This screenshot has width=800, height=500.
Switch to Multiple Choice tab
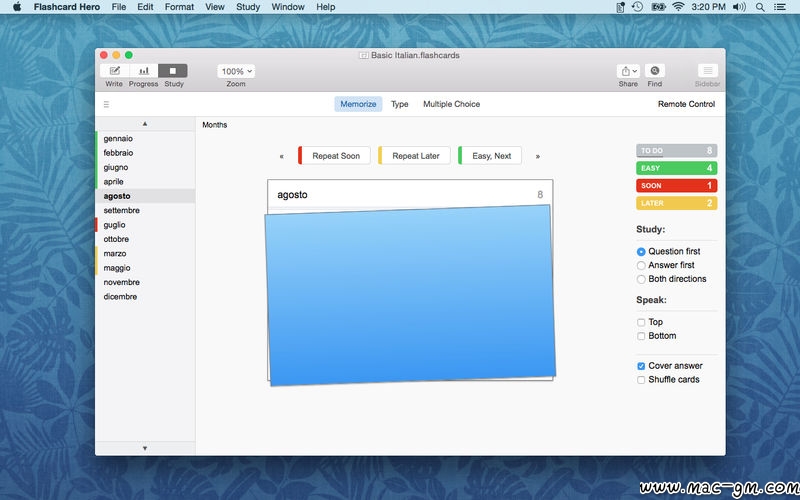click(452, 104)
